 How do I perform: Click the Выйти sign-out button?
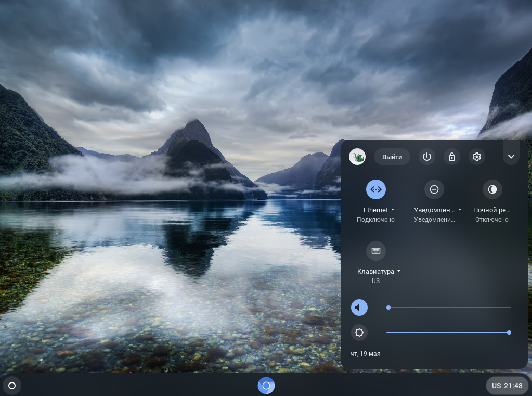[x=392, y=157]
